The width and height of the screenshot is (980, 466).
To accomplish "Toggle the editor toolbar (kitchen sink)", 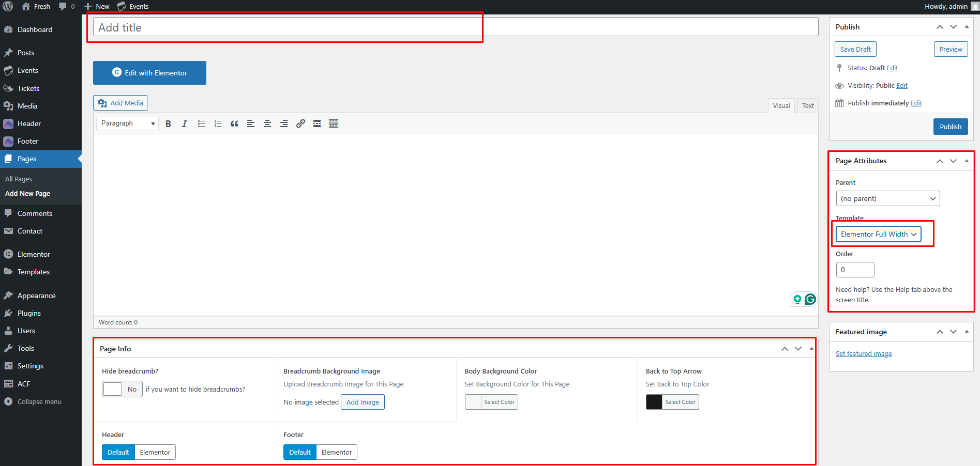I will coord(334,123).
